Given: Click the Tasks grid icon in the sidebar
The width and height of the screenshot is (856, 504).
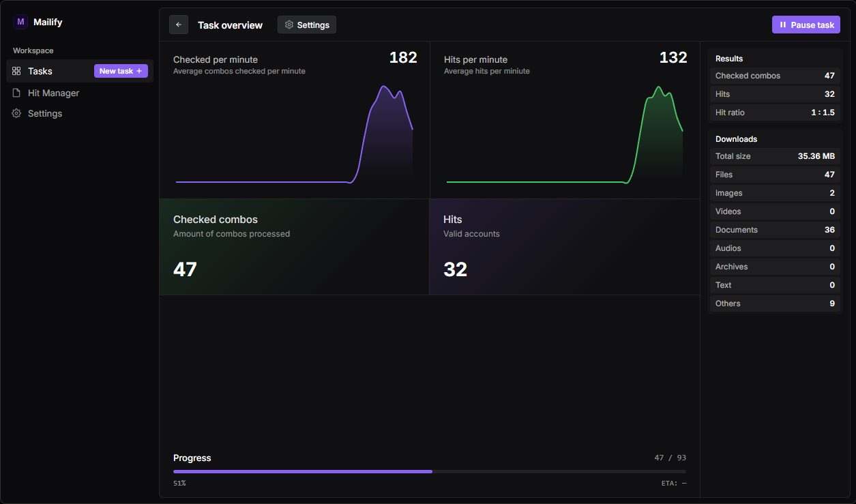Looking at the screenshot, I should pyautogui.click(x=16, y=71).
